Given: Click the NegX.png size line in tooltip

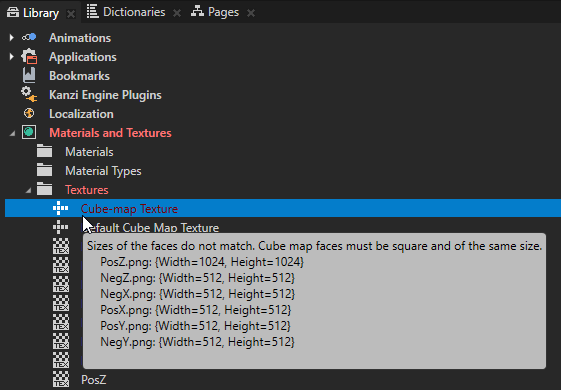Looking at the screenshot, I should click(197, 294).
